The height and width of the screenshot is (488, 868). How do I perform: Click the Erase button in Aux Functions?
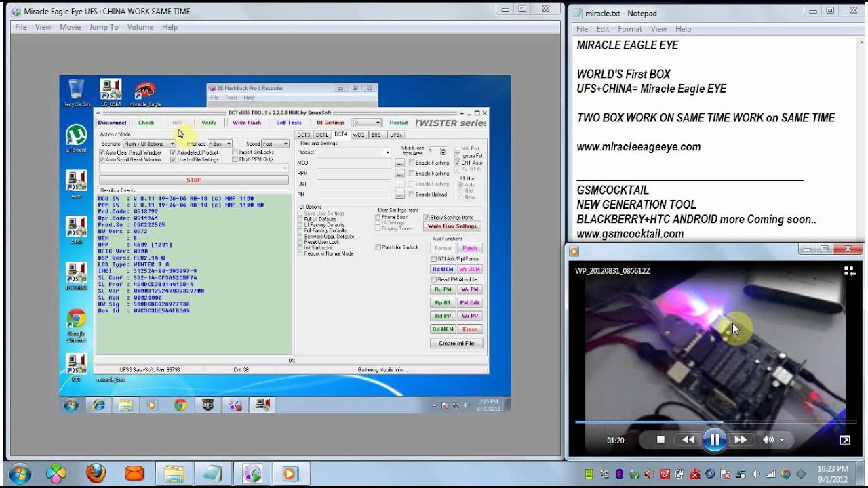(x=470, y=329)
